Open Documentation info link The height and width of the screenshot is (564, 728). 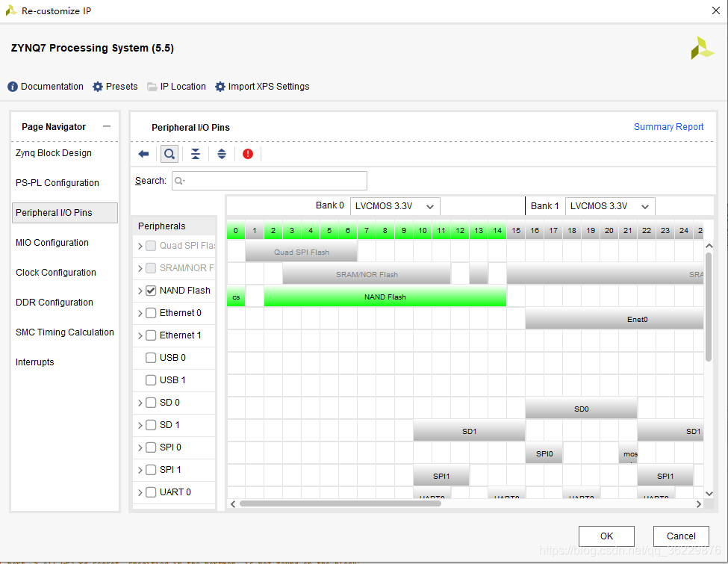coord(46,87)
